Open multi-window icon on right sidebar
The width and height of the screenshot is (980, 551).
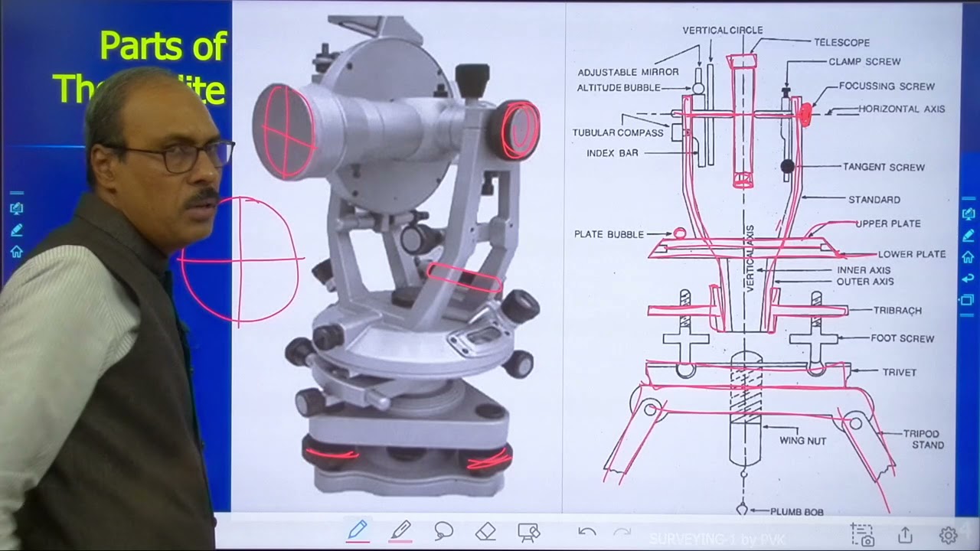click(x=968, y=299)
